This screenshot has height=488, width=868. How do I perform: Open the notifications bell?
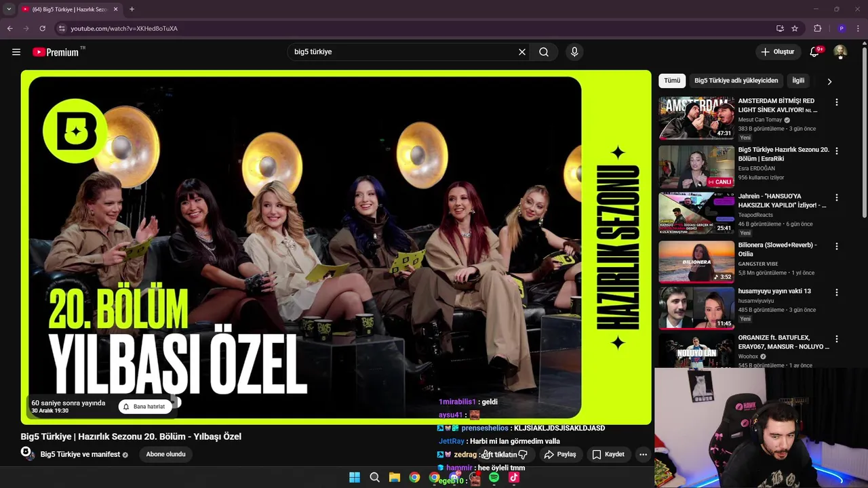click(x=816, y=52)
